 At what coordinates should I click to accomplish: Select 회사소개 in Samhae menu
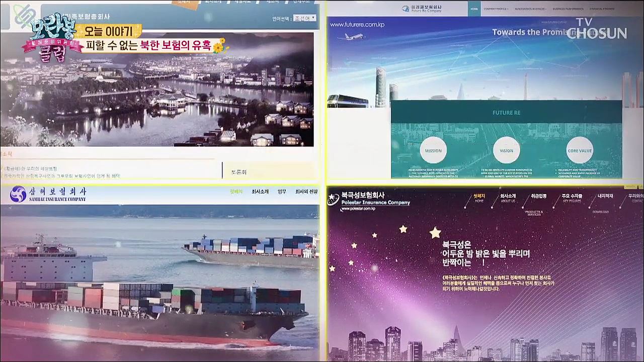[x=260, y=192]
